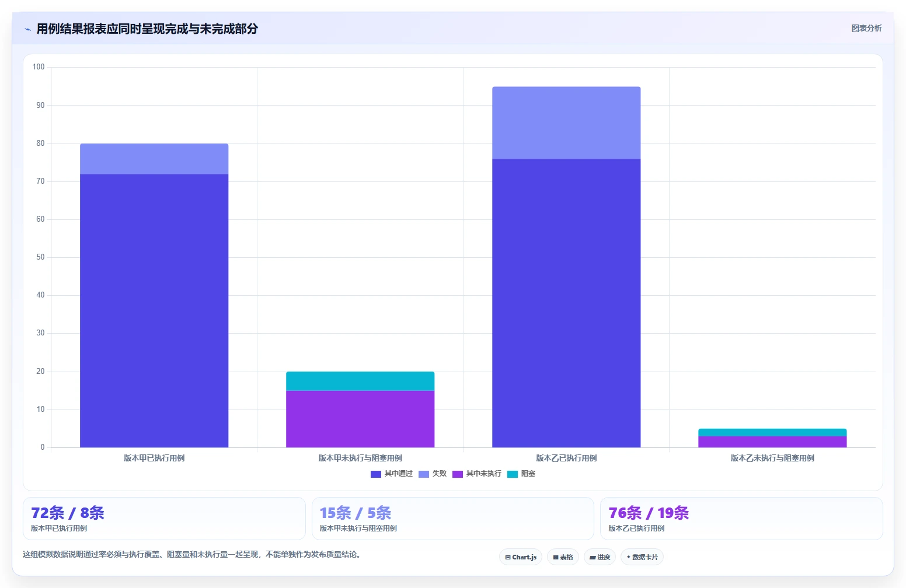
Task: Toggle the 阻塞 legend color swatch
Action: pos(513,474)
